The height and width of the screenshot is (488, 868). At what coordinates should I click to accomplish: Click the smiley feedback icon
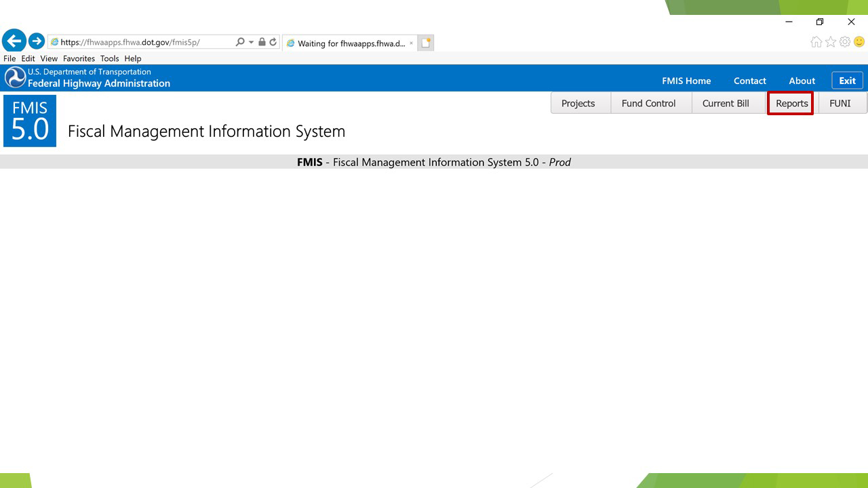pos(859,42)
